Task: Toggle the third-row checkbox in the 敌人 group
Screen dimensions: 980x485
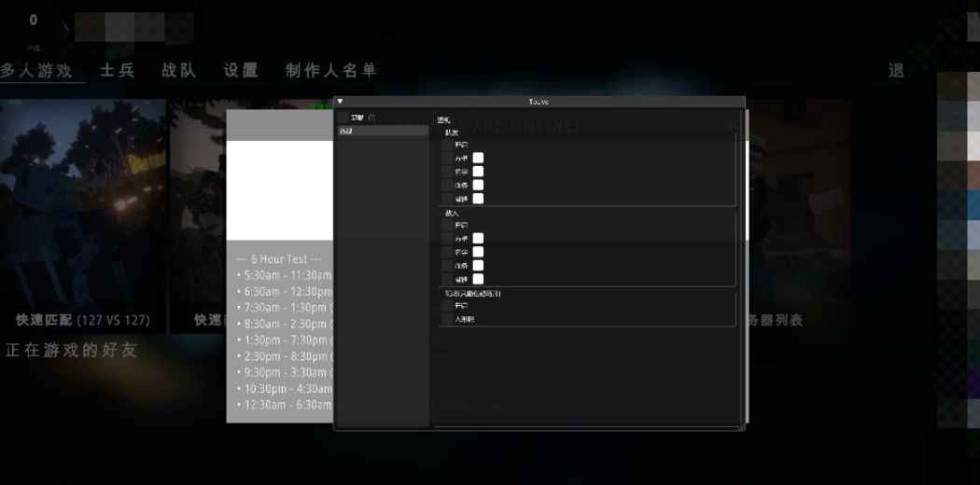Action: (447, 252)
